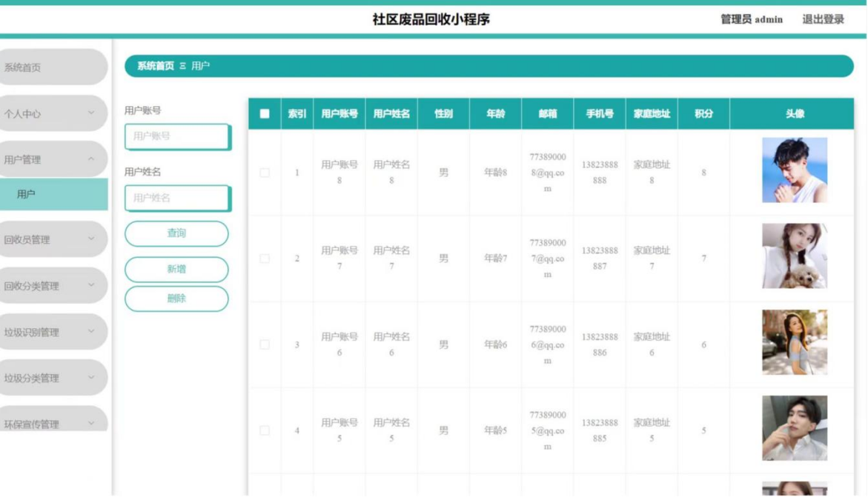Click the 用户姓名5 cell

(x=391, y=430)
